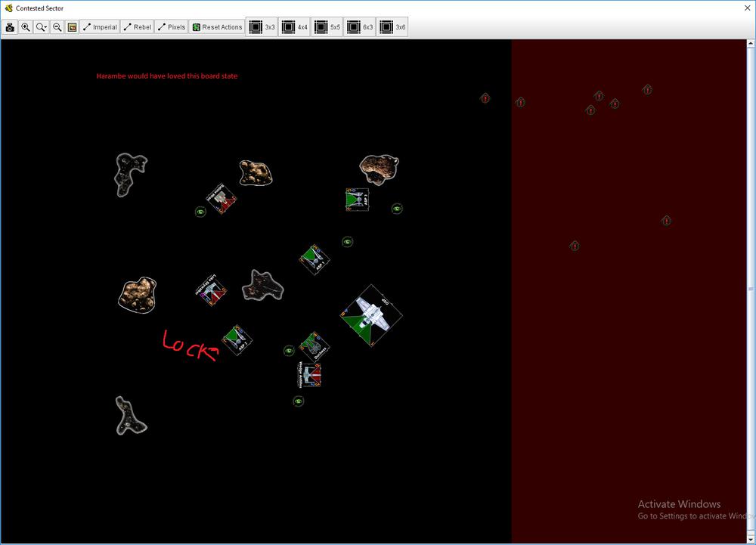This screenshot has height=545, width=756.
Task: Toggle the Imperial range ruler
Action: (x=100, y=27)
